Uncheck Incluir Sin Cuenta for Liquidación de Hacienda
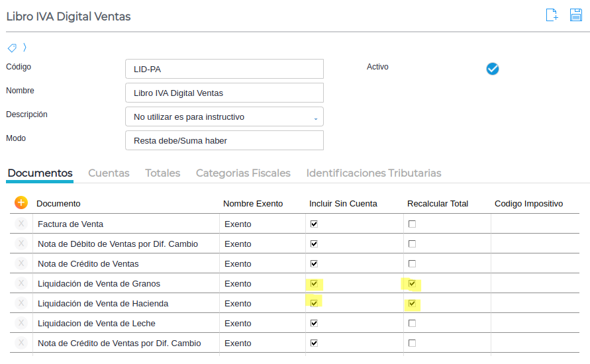Image resolution: width=590 pixels, height=364 pixels. pos(315,304)
